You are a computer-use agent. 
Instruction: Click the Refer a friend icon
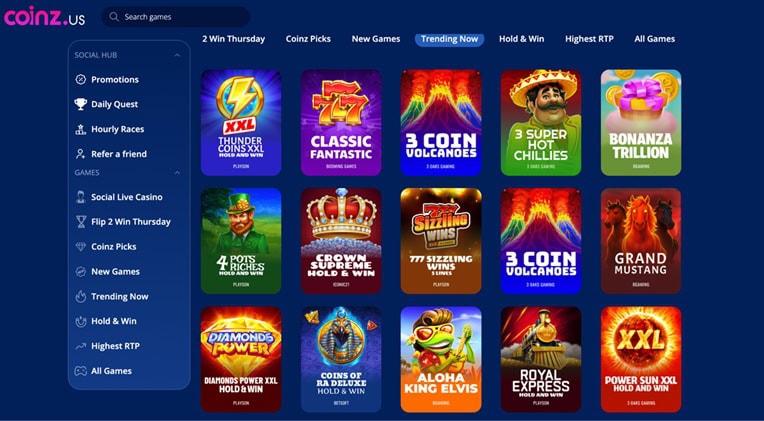[80, 154]
